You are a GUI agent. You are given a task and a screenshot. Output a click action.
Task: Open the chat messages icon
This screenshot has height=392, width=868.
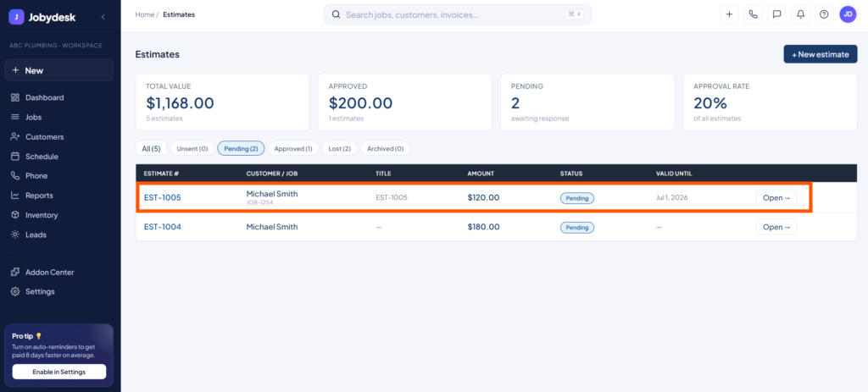tap(776, 15)
